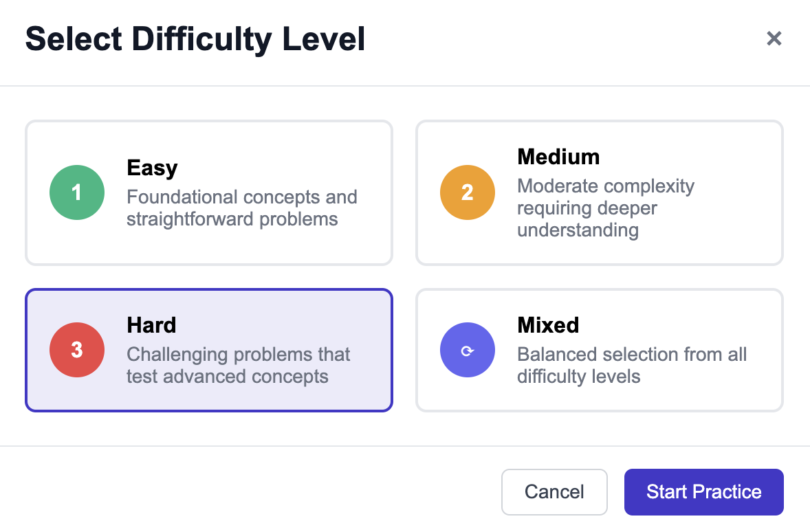
Task: Click the red number 3 circle icon
Action: pyautogui.click(x=77, y=350)
